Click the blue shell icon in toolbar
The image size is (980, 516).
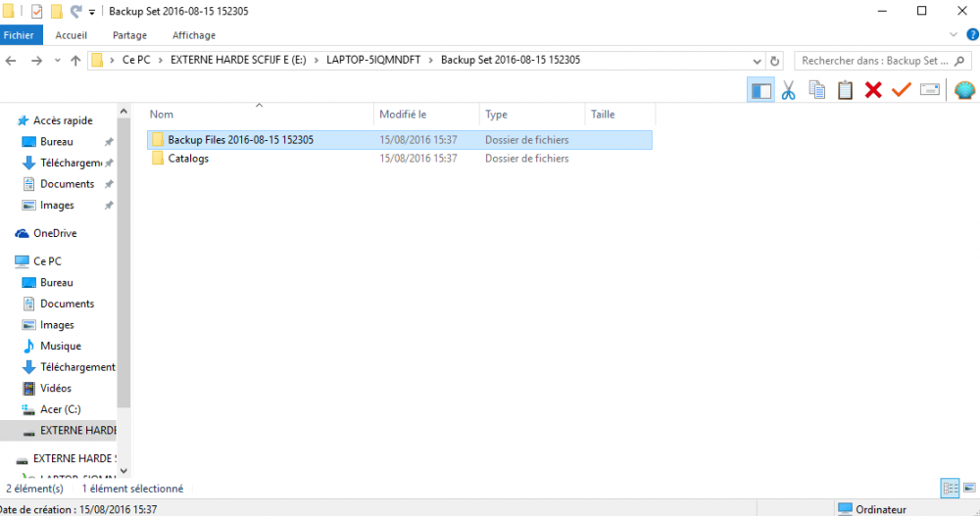[x=965, y=90]
